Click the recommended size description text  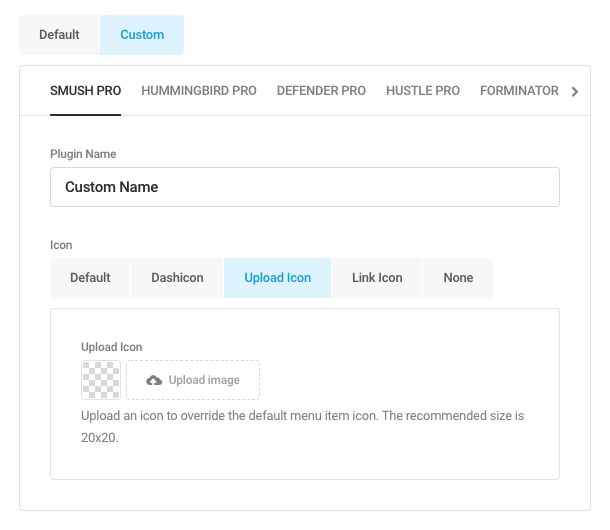(x=303, y=427)
